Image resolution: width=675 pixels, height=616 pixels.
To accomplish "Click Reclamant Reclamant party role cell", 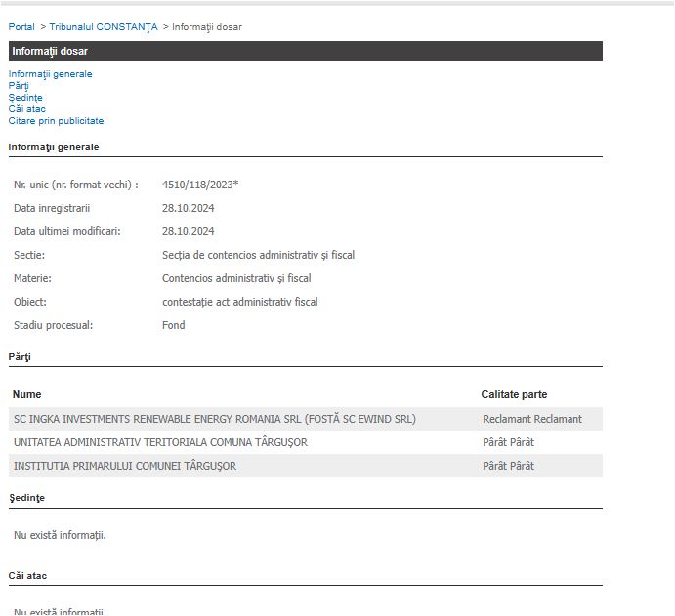I will pos(531,419).
